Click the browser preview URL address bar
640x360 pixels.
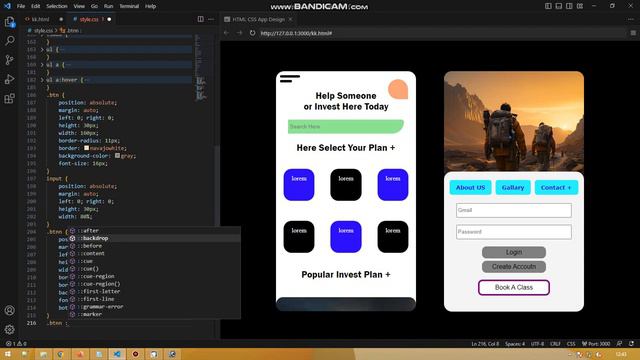[x=441, y=33]
